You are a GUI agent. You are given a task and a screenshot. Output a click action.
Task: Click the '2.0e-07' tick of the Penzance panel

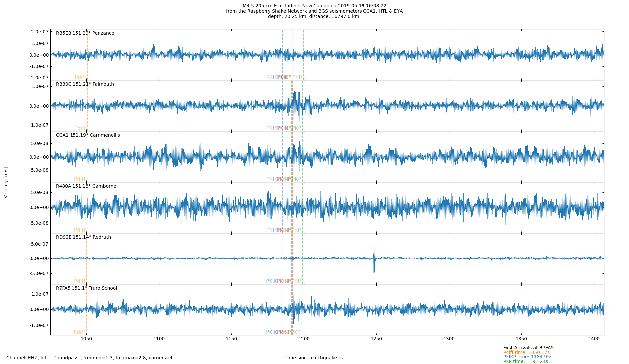[40, 32]
